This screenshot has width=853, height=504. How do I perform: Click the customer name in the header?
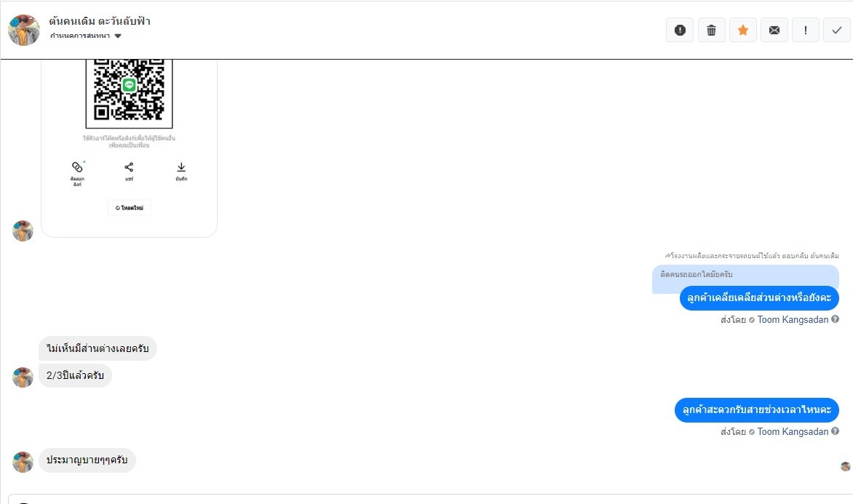[100, 21]
